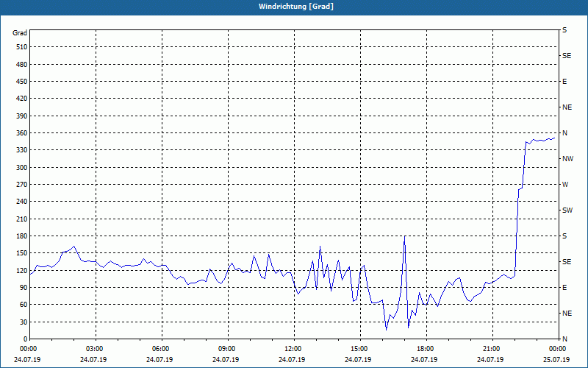Click the 240 degree axis label
This screenshot has width=588, height=368.
coord(22,202)
